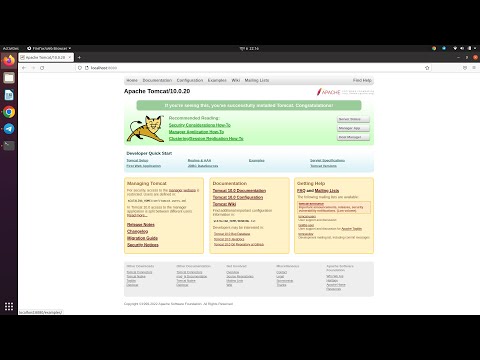Open the Firefox hamburger menu
This screenshot has height=360, width=480.
tap(474, 68)
